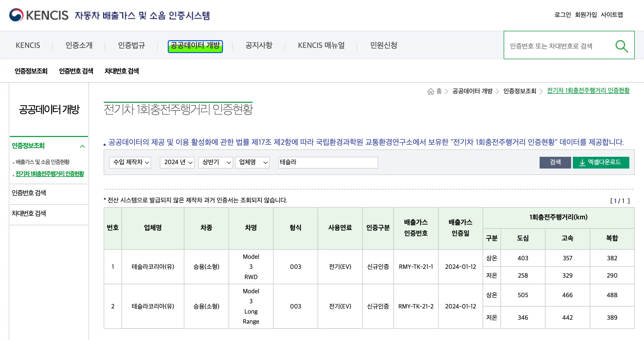This screenshot has height=340, width=644.
Task: Click the 업체명 column header
Action: pyautogui.click(x=153, y=228)
